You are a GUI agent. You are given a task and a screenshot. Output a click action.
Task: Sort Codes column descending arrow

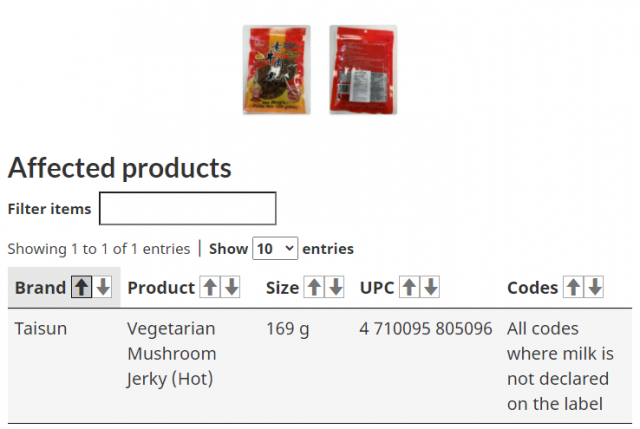coord(595,287)
